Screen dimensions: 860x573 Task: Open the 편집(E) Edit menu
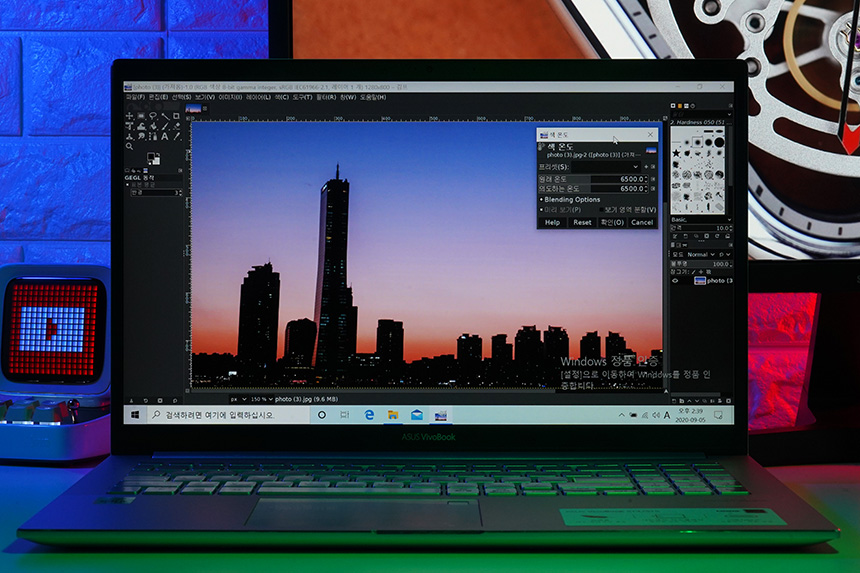[x=159, y=97]
